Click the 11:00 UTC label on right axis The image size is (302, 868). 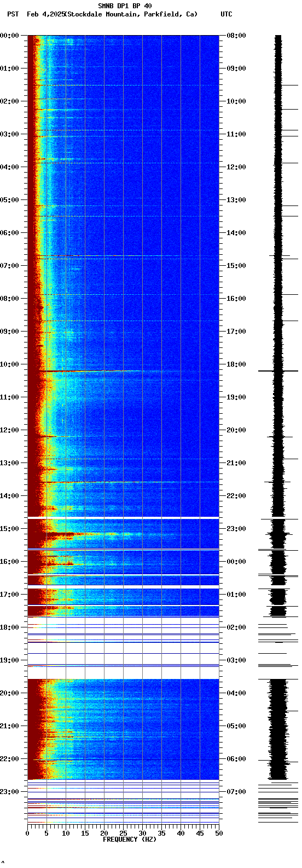[x=236, y=134]
